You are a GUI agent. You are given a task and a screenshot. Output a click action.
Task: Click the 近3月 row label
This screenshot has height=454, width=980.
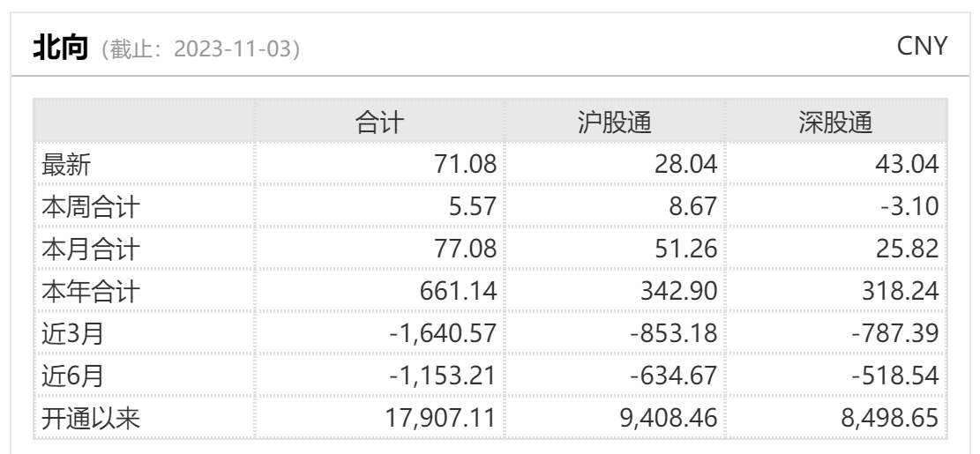pyautogui.click(x=73, y=335)
